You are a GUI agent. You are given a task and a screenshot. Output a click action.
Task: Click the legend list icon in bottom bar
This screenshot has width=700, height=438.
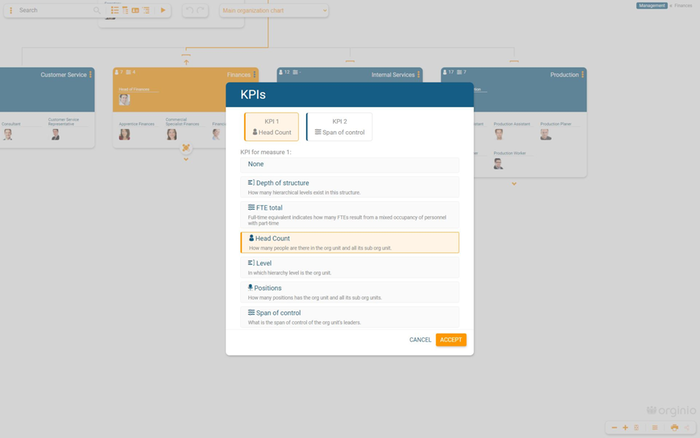[x=655, y=428]
